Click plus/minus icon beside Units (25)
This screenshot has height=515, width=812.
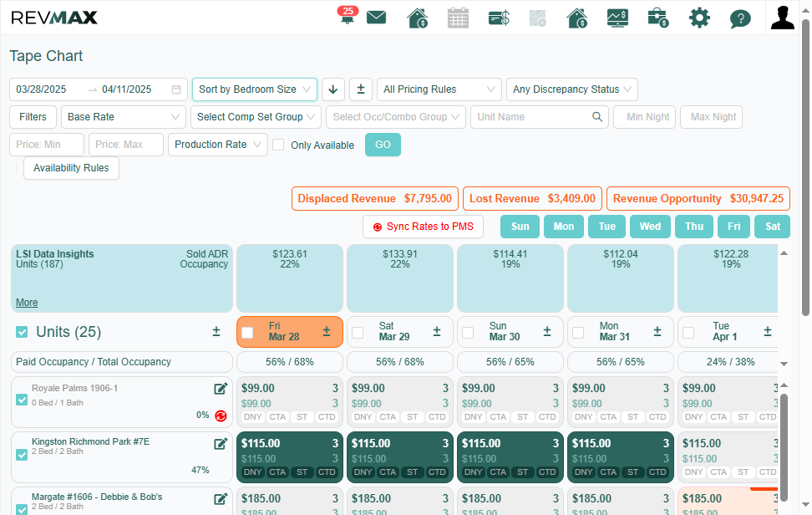[216, 332]
